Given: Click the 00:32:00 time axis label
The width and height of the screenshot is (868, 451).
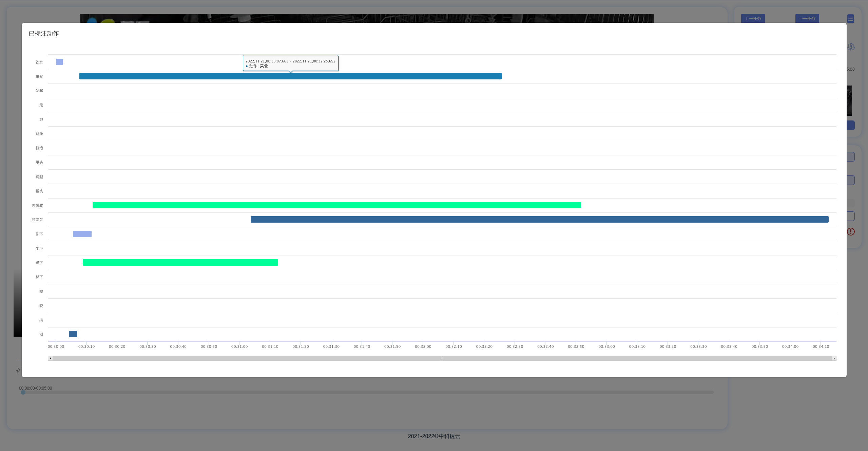Looking at the screenshot, I should pos(423,346).
